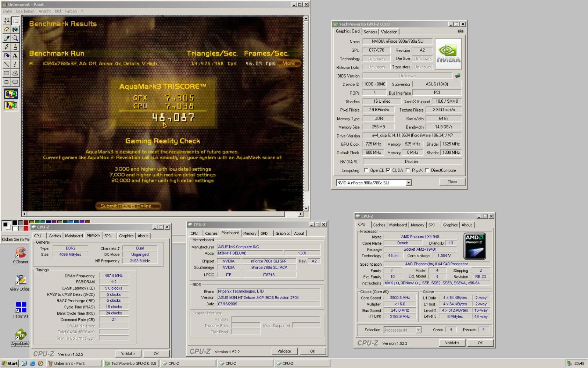
Task: Choose the Eraser tool in Paint
Action: (7, 29)
